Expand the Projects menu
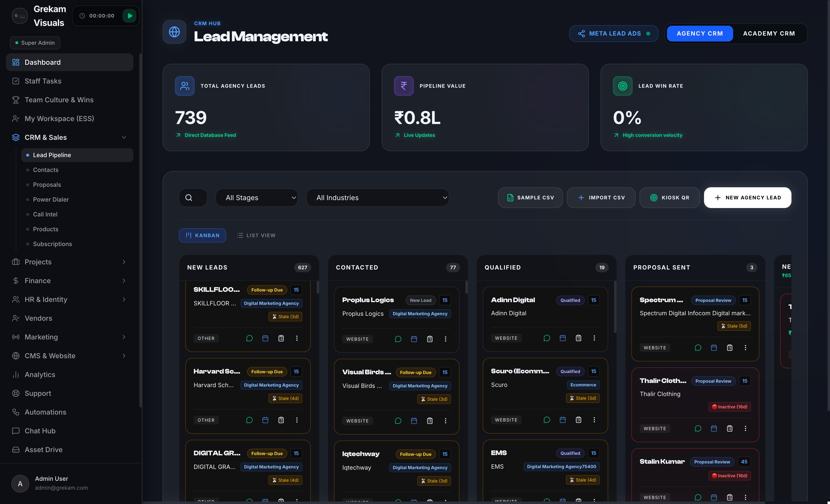Screen dimensions: 830x504 pos(69,262)
